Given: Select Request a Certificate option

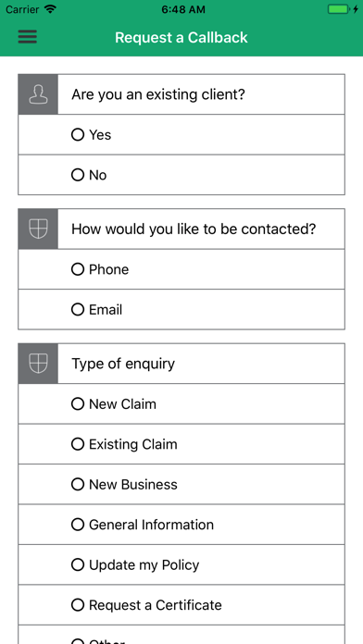Looking at the screenshot, I should (181, 605).
